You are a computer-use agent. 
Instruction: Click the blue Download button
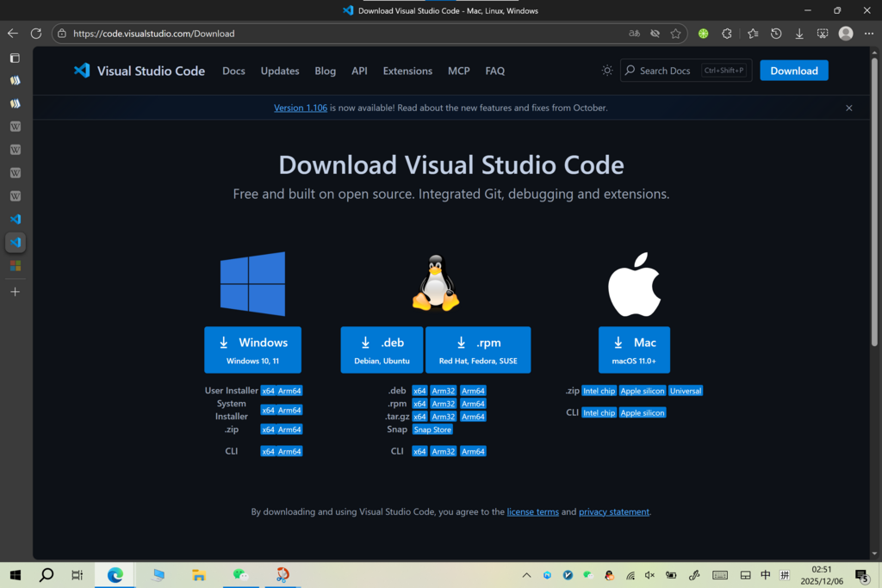pyautogui.click(x=793, y=70)
